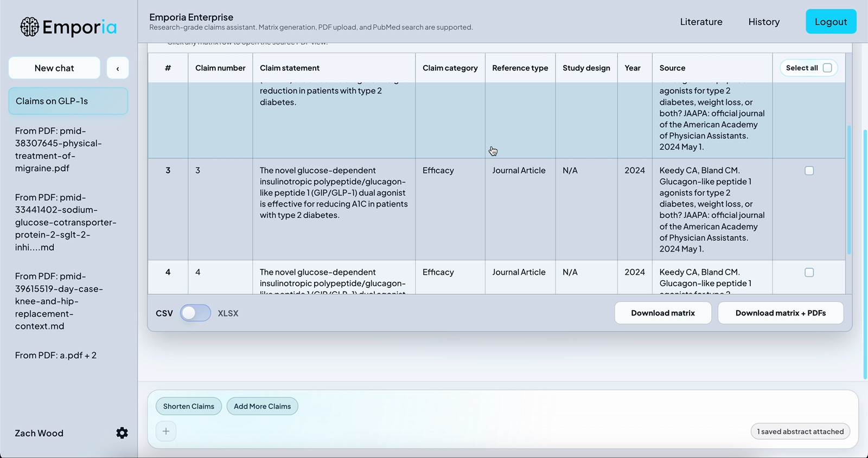Viewport: 868px width, 458px height.
Task: Check the Select all checkbox
Action: pyautogui.click(x=827, y=68)
